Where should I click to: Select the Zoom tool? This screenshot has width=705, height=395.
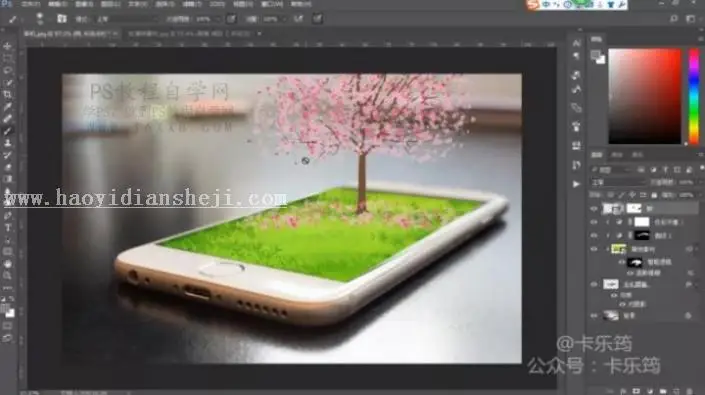click(8, 275)
